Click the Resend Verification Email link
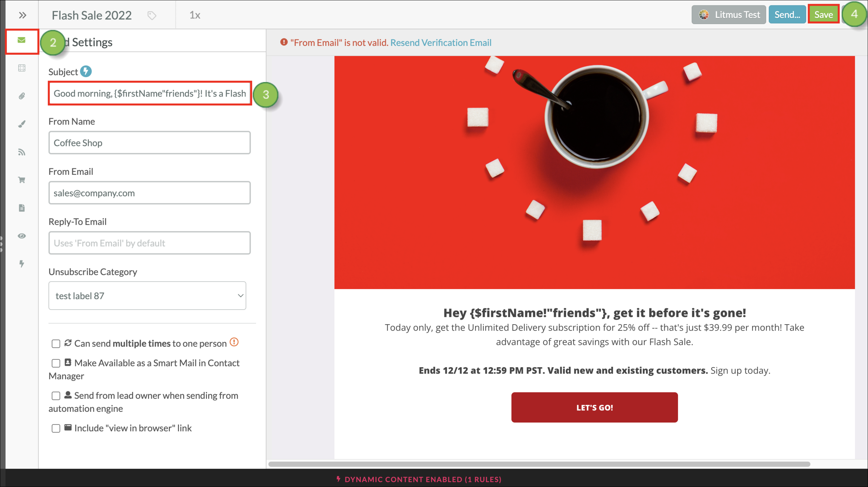The height and width of the screenshot is (487, 868). (x=441, y=42)
